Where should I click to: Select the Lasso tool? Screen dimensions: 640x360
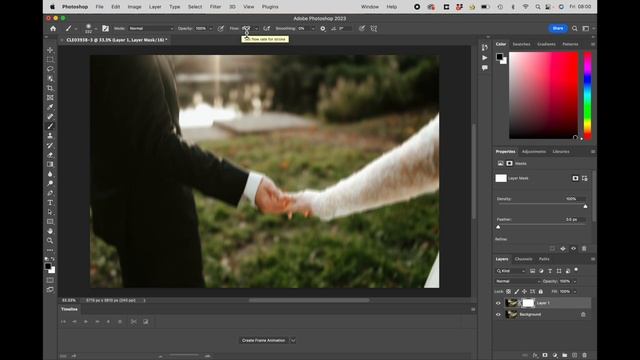tap(50, 69)
